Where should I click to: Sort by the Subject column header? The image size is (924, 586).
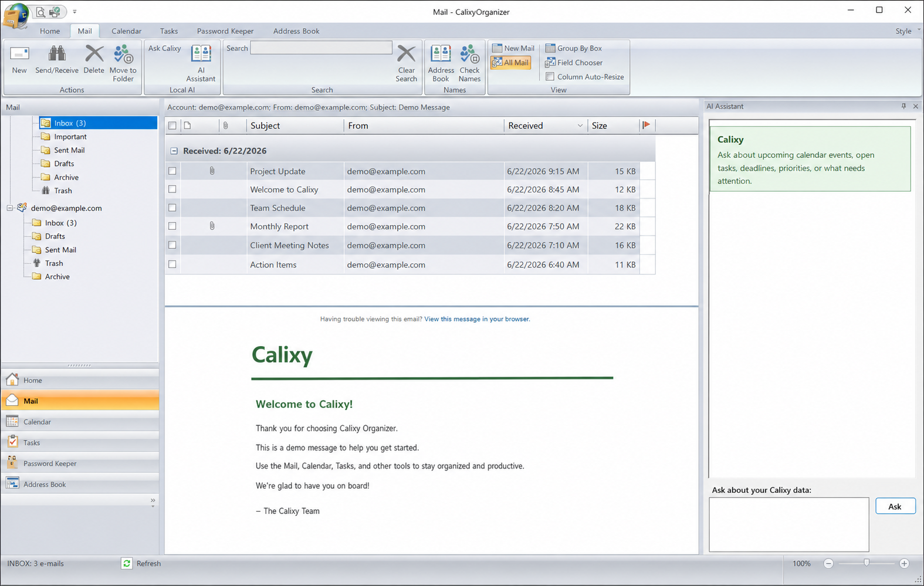coord(295,126)
